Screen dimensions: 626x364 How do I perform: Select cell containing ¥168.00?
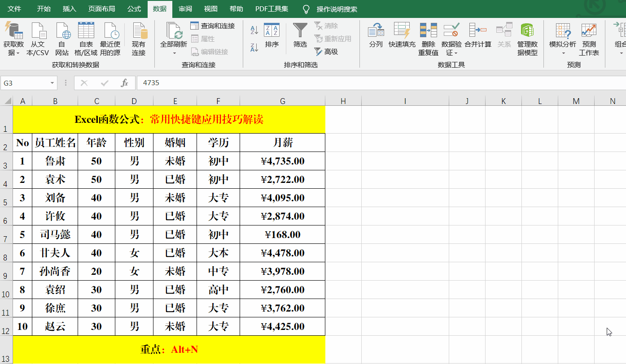(x=282, y=234)
